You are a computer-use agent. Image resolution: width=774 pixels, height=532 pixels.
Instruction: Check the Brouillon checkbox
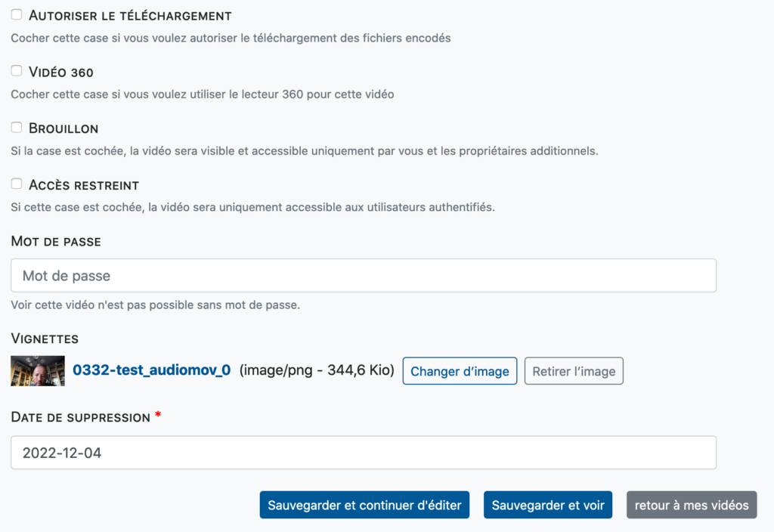(x=17, y=127)
